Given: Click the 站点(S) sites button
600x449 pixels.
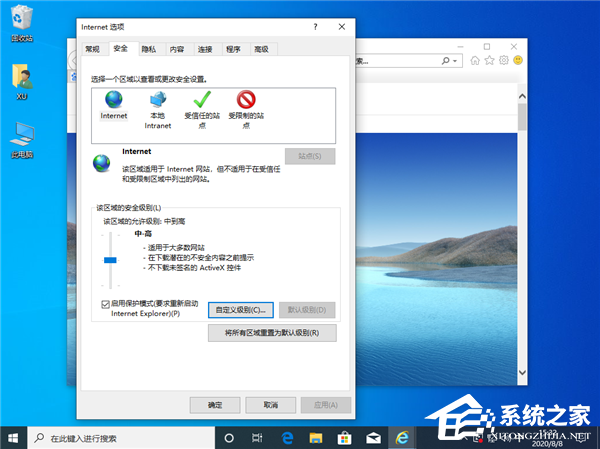Looking at the screenshot, I should click(x=310, y=156).
